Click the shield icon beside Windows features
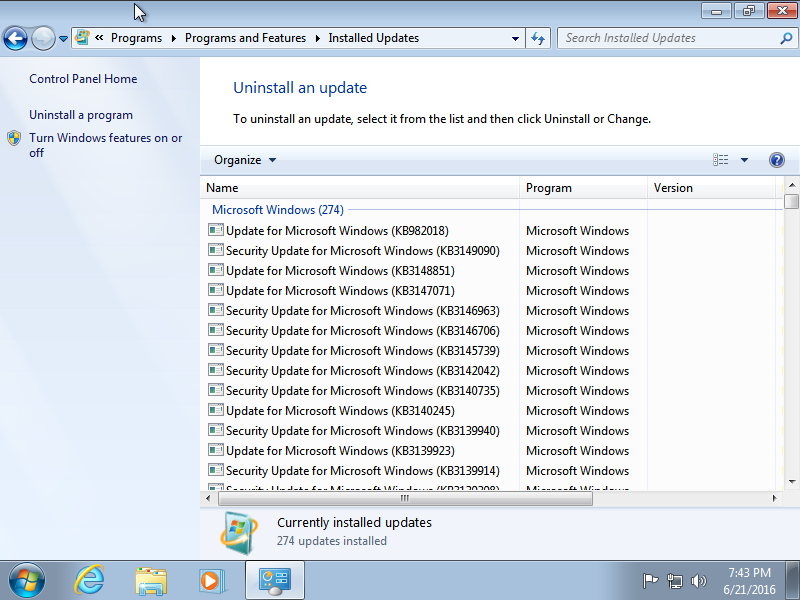 [x=14, y=138]
